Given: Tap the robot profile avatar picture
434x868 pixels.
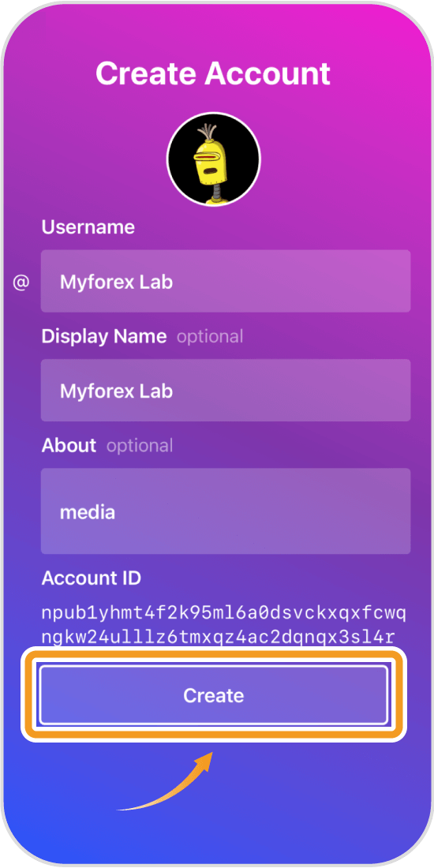Looking at the screenshot, I should coord(214,159).
